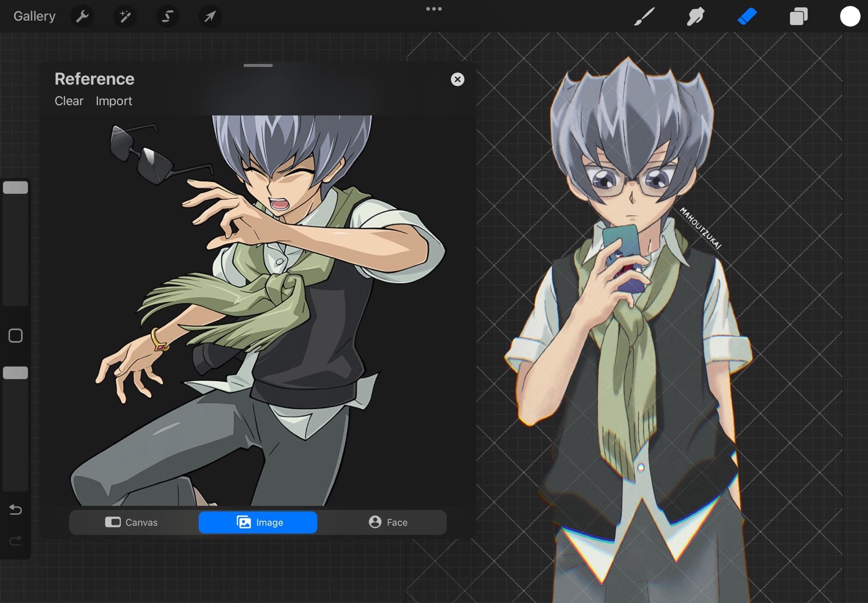Screen dimensions: 868x603
Task: Activate the Transform arrow tool
Action: click(210, 16)
